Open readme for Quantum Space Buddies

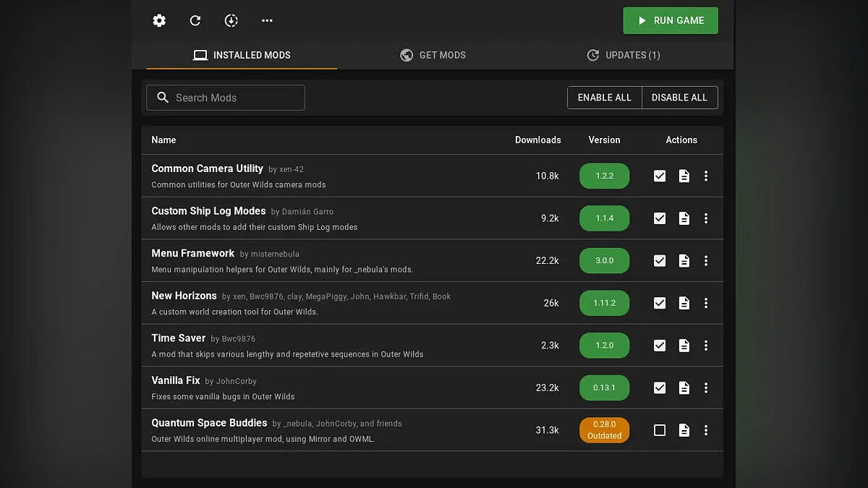pos(684,430)
